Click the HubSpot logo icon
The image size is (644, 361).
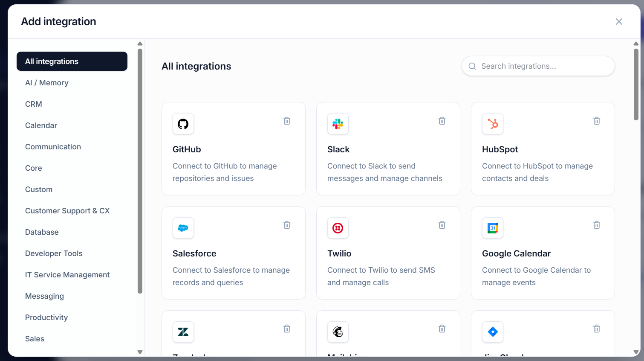[493, 124]
